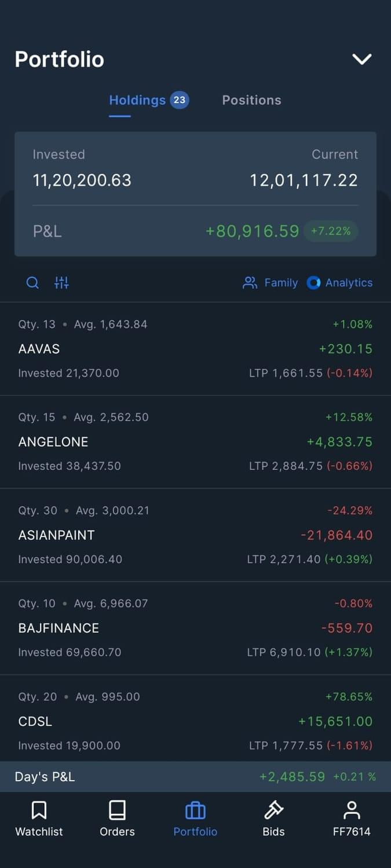
Task: Click the Analytics donut icon
Action: 313,282
